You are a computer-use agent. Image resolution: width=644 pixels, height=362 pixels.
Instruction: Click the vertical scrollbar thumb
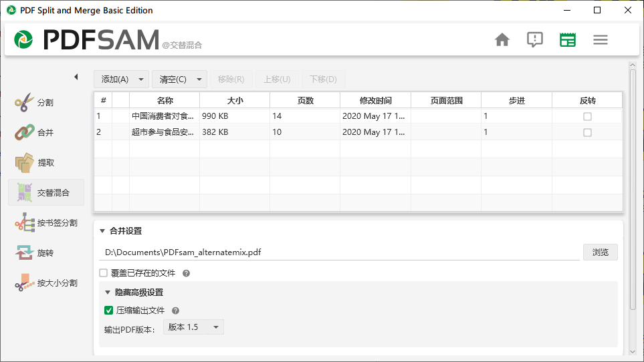tap(633, 188)
